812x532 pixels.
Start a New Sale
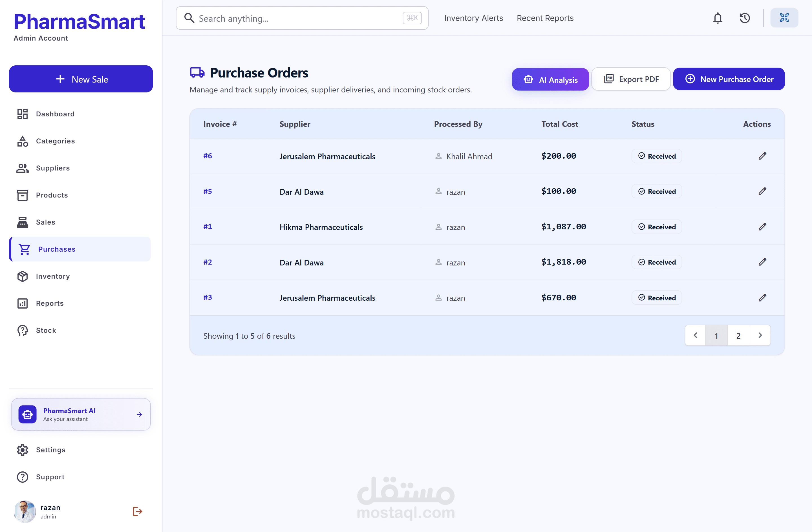point(81,79)
